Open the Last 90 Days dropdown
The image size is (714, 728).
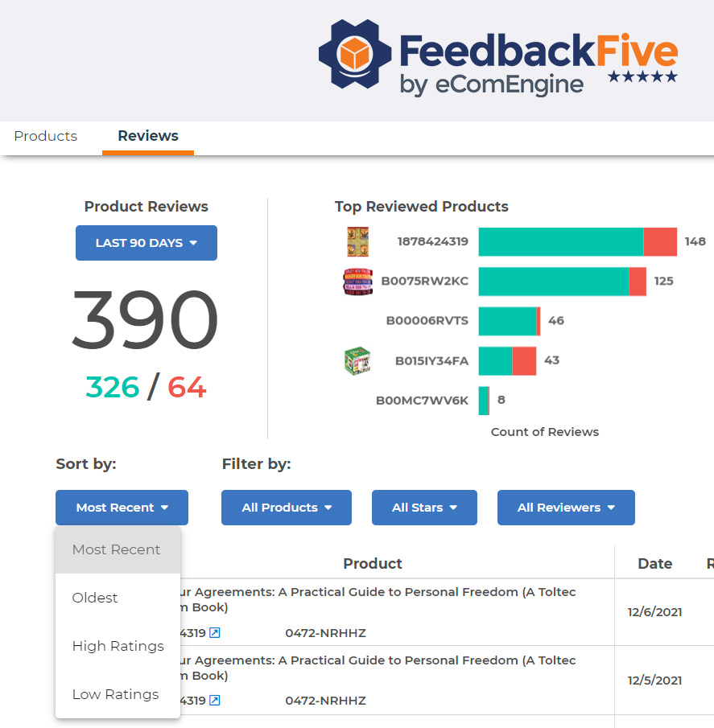click(147, 243)
